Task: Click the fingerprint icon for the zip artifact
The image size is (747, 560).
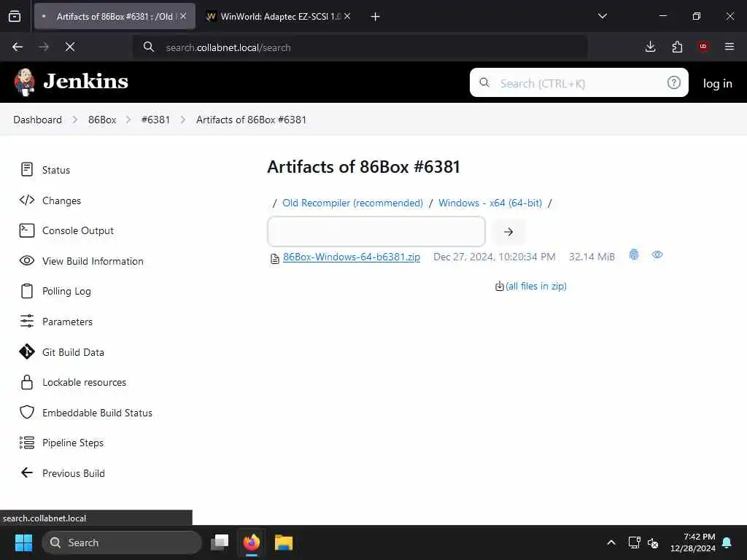Action: point(634,254)
